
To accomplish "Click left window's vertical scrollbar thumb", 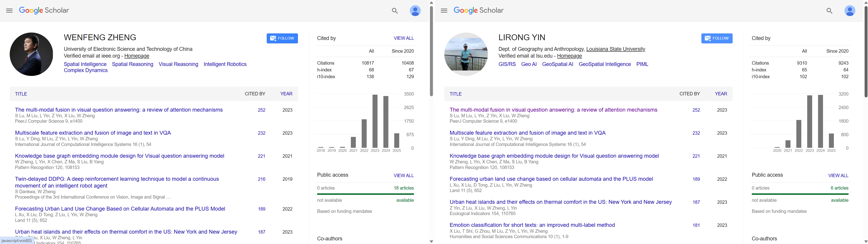I will (431, 51).
